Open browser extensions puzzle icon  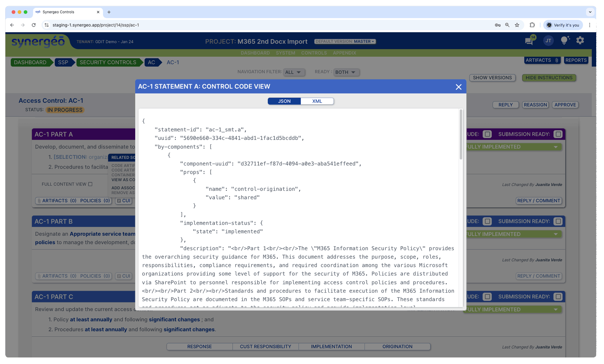click(x=532, y=25)
